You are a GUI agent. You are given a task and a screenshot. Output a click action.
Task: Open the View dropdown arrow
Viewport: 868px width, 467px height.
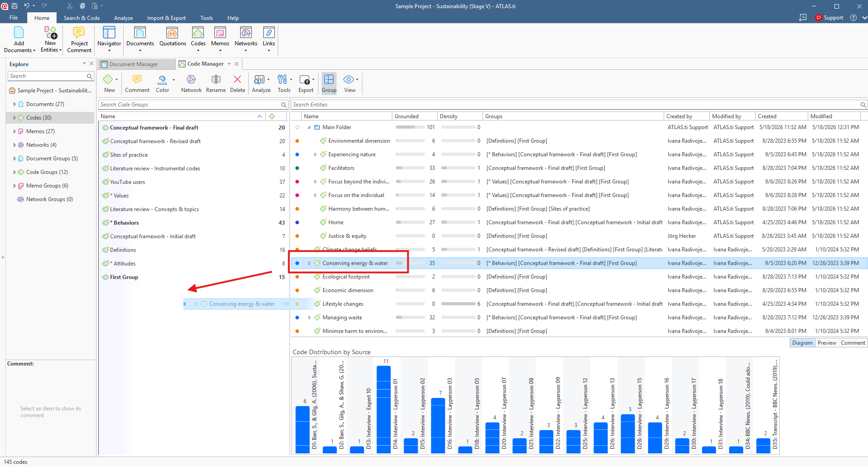(357, 80)
